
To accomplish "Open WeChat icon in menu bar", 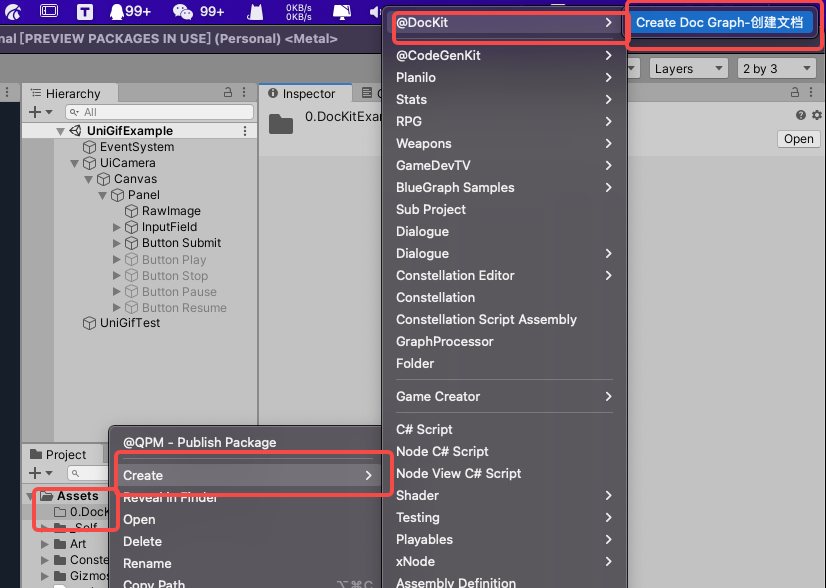I will (183, 12).
